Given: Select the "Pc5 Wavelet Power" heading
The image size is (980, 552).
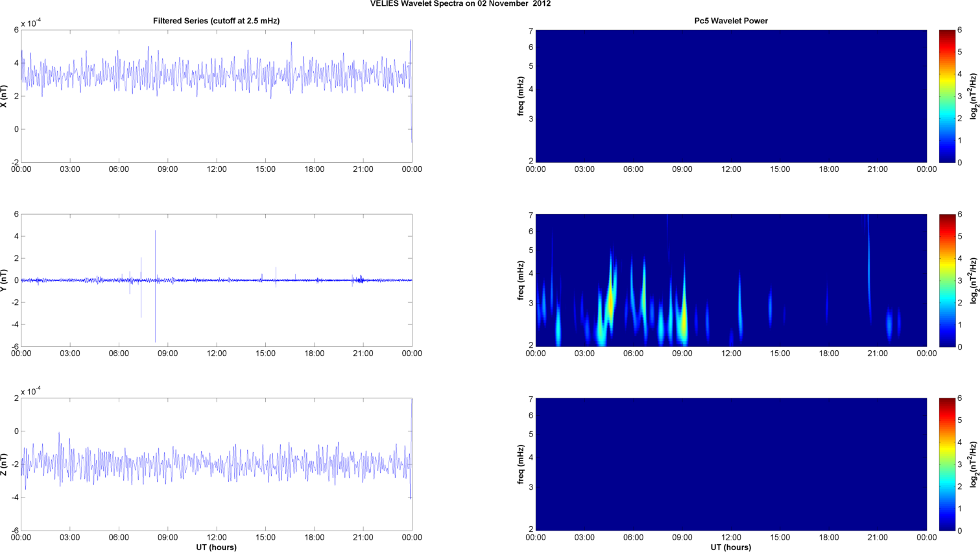Looking at the screenshot, I should click(731, 21).
